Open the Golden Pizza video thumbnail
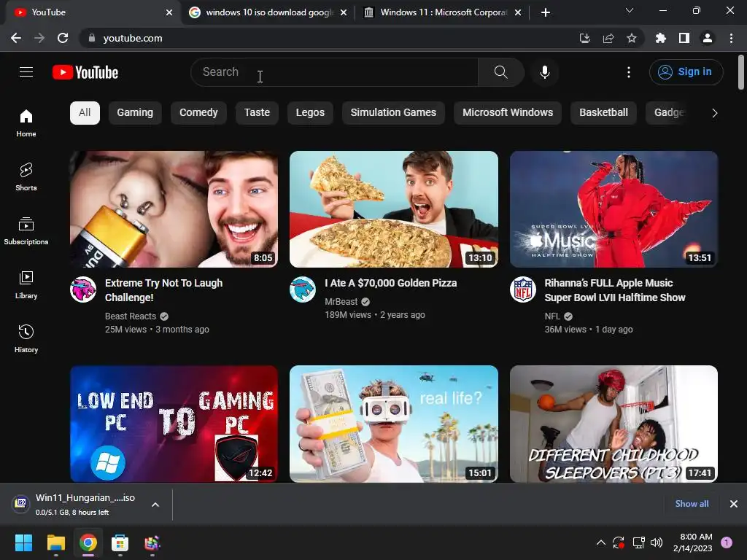This screenshot has width=747, height=560. pos(393,209)
